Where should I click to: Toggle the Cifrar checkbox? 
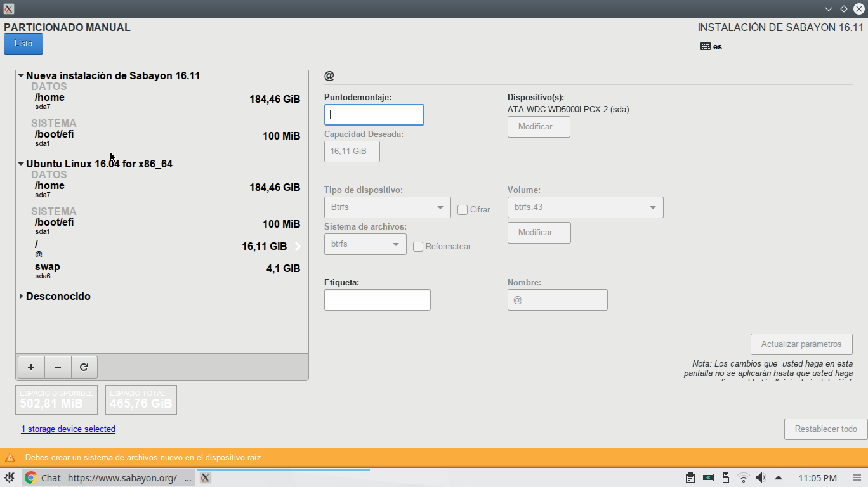tap(463, 209)
